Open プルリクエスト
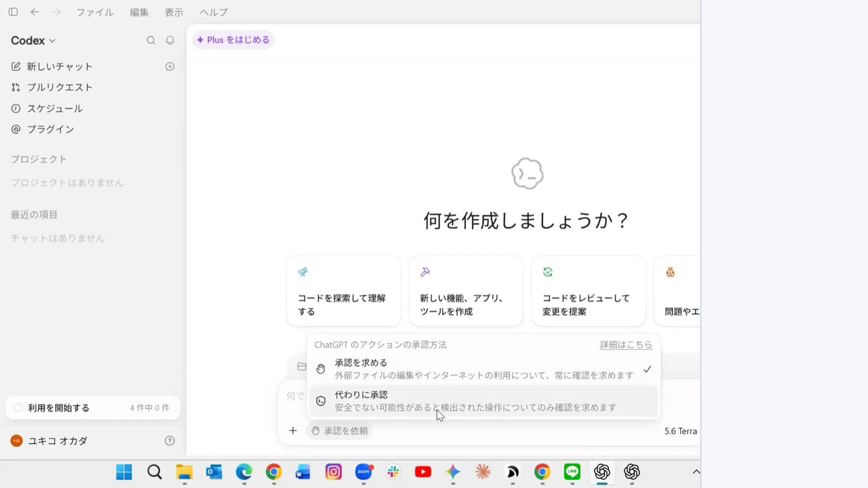Viewport: 868px width, 488px height. [60, 87]
